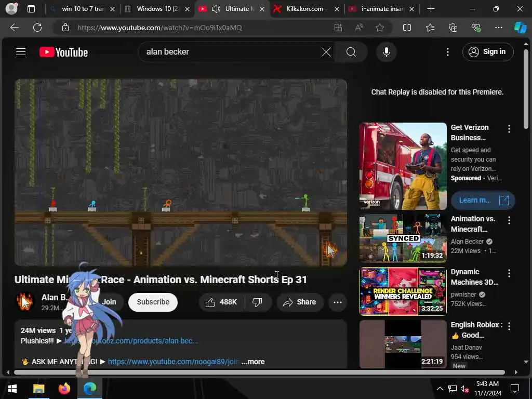Open Browser essentials heart icon
The height and width of the screenshot is (399, 532).
pyautogui.click(x=476, y=28)
